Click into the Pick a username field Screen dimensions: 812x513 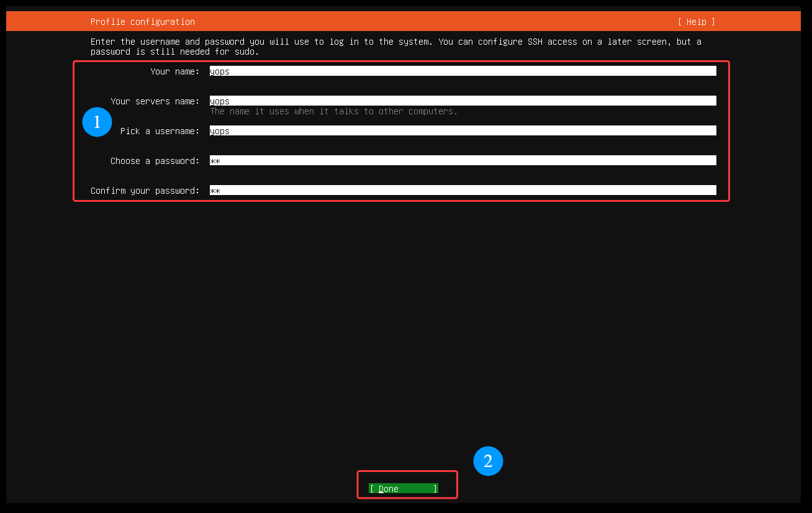tap(462, 130)
